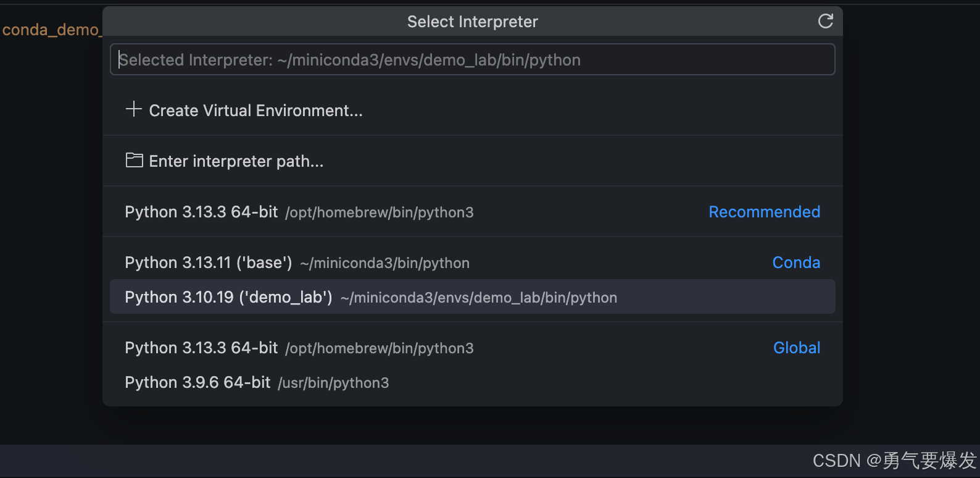Click the Conda group label

796,262
